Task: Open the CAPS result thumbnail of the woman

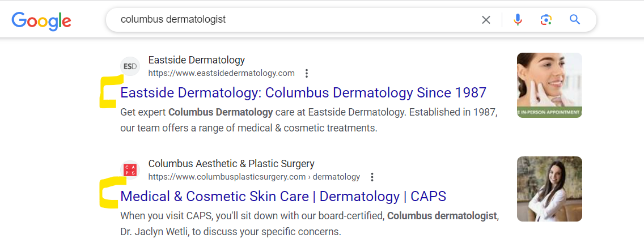Action: click(x=549, y=189)
